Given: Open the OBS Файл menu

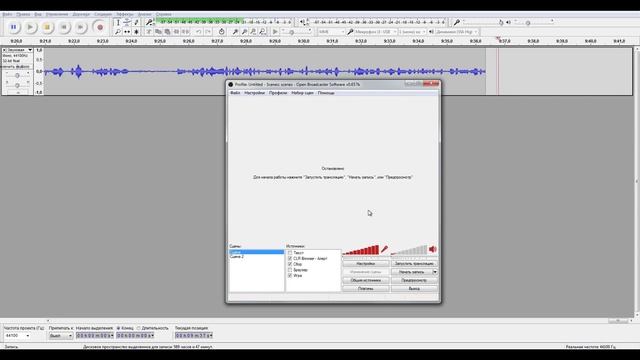Looking at the screenshot, I should 235,93.
